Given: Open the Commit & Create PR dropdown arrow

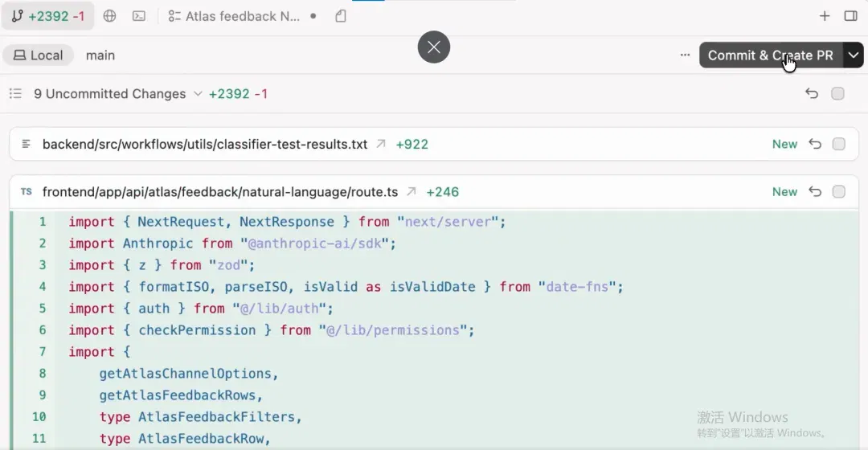Looking at the screenshot, I should click(853, 55).
